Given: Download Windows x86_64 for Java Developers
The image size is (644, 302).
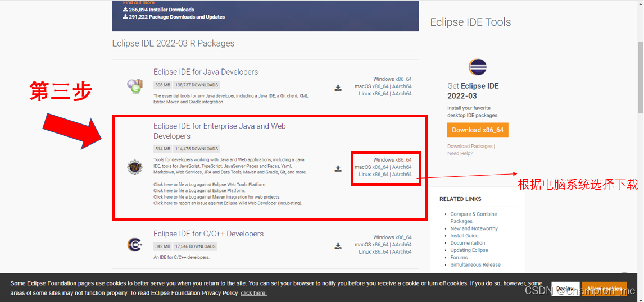Looking at the screenshot, I should [x=403, y=79].
